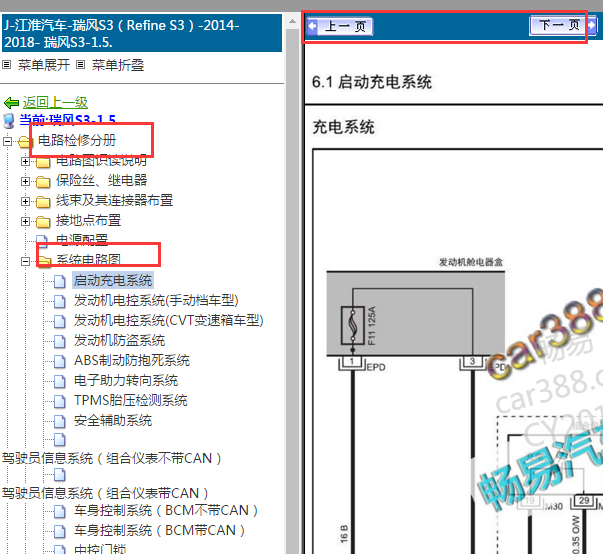Open 中控门锁 page
This screenshot has width=603, height=554.
[100, 549]
